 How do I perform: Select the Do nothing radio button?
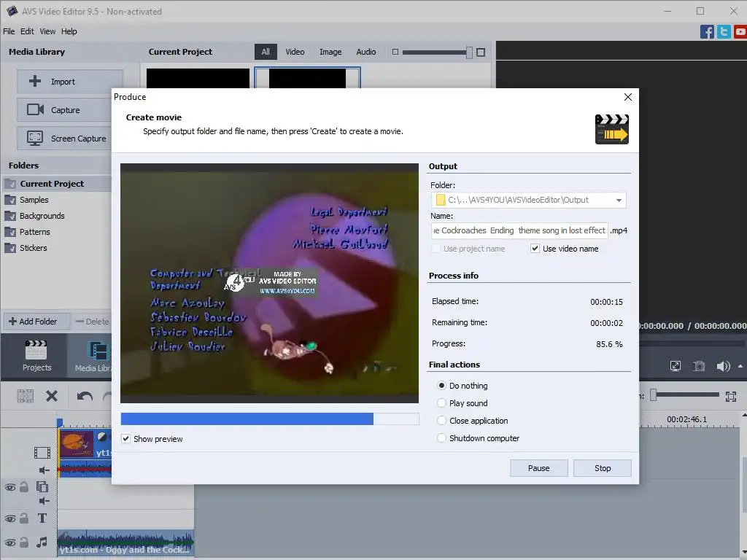(x=441, y=385)
